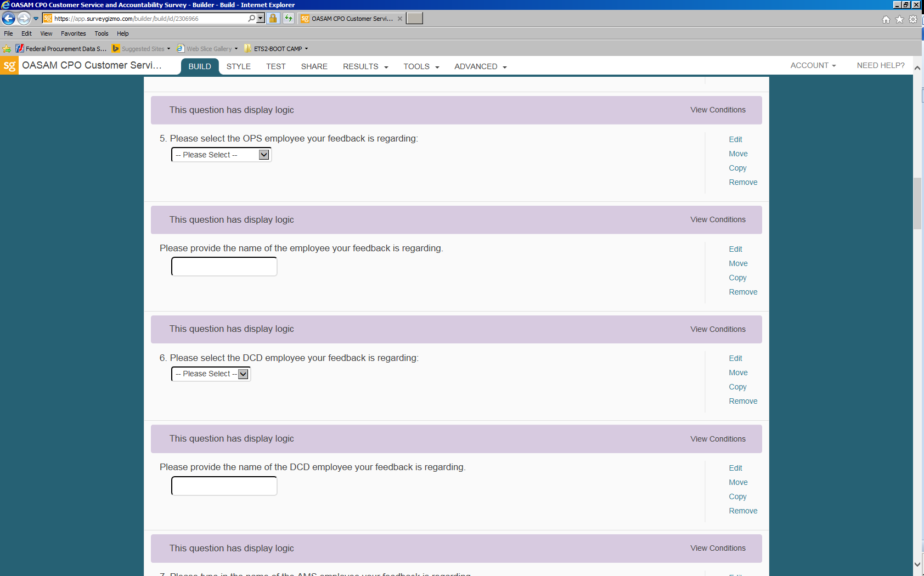View Conditions for DCD employee name question
The image size is (924, 576).
tap(718, 439)
